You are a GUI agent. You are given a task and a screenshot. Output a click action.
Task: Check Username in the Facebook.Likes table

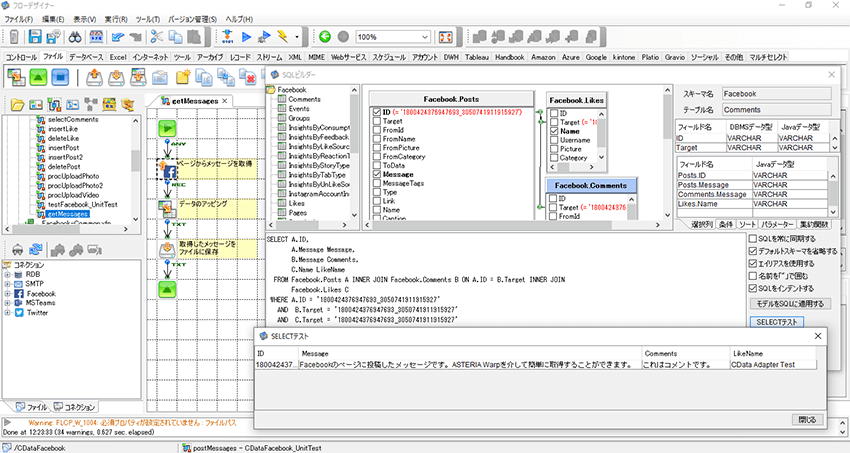(554, 140)
